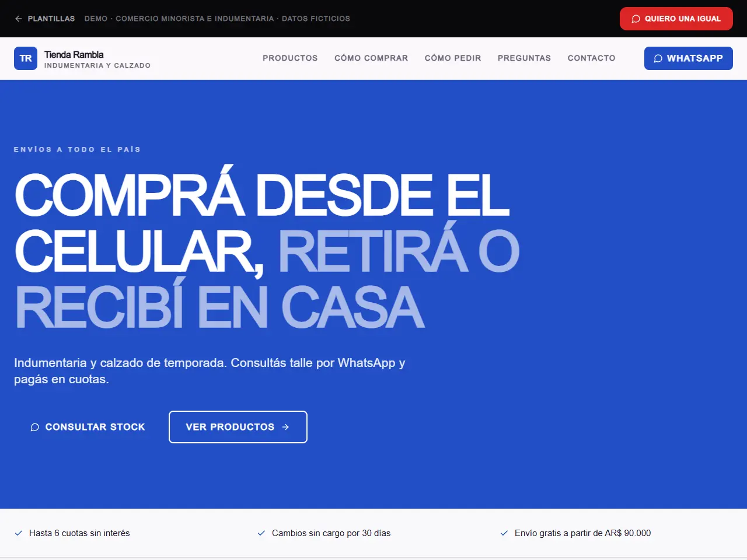Navigate to Cómo pedir

(453, 58)
